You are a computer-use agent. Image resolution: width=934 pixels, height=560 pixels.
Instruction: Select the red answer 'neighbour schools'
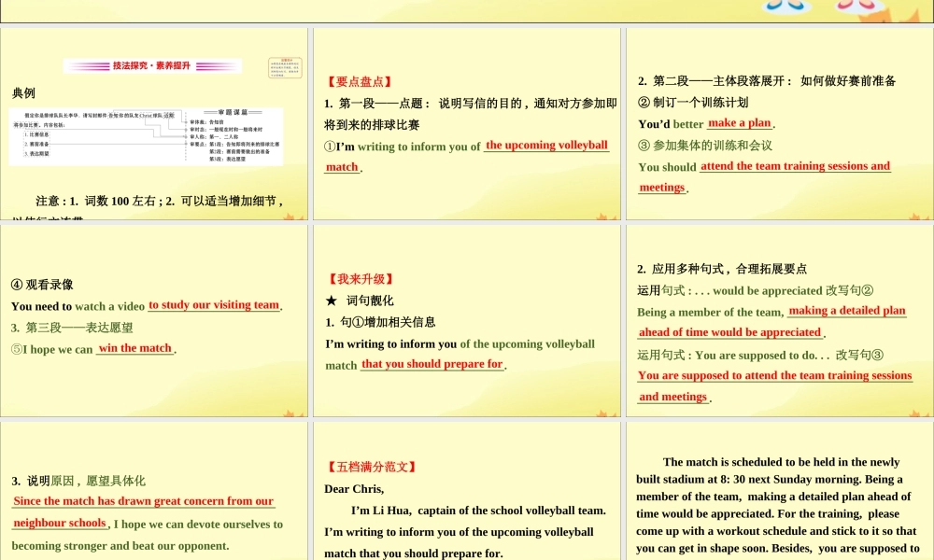point(60,523)
